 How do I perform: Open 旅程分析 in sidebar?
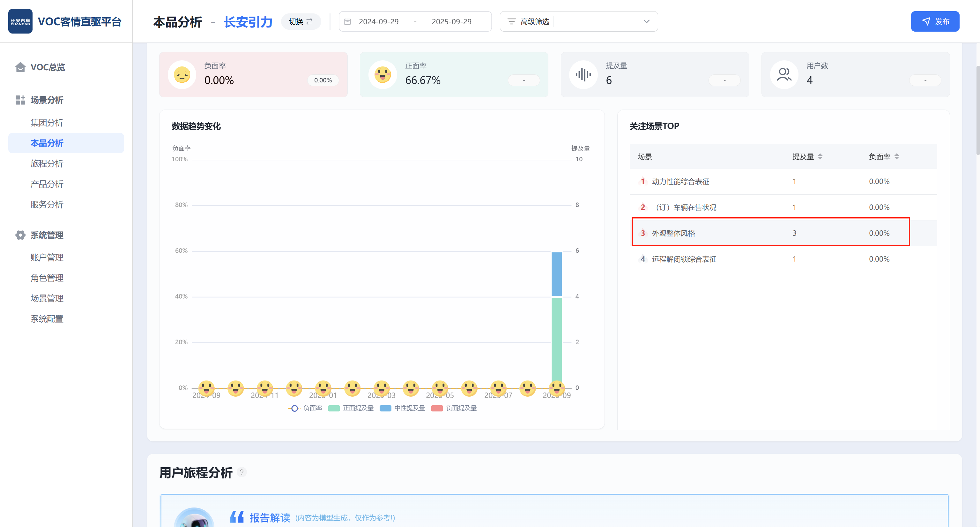47,164
